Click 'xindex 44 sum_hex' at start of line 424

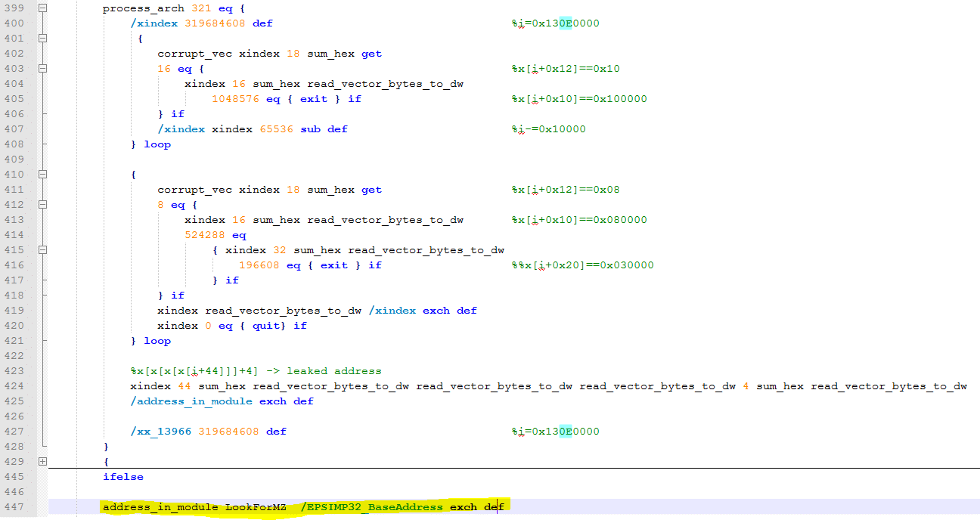pyautogui.click(x=188, y=386)
